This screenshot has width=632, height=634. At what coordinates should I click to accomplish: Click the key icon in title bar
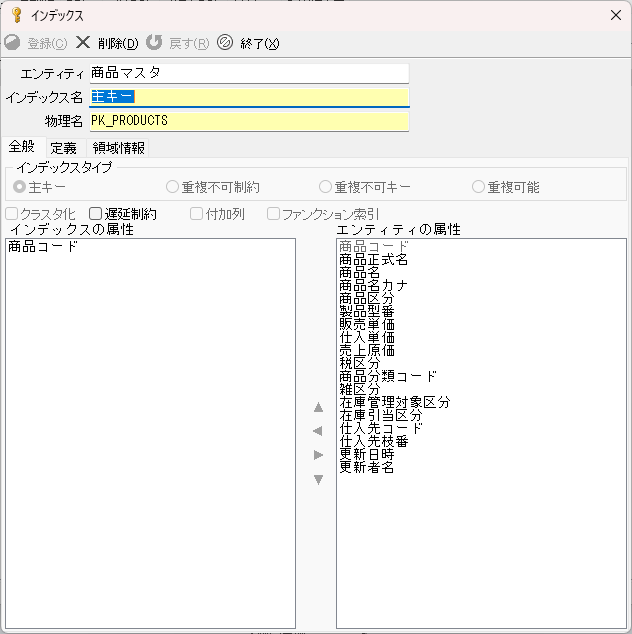[17, 15]
